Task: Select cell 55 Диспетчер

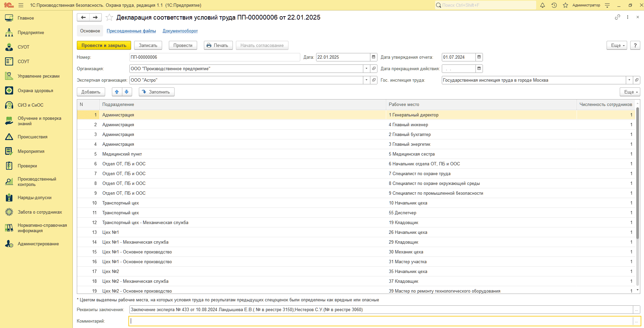Action: tap(481, 213)
